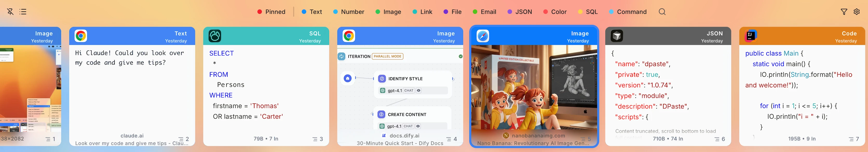
Task: Filter by Color category
Action: point(555,12)
